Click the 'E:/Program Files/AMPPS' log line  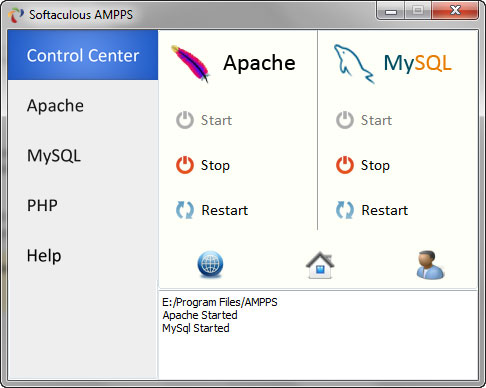coord(220,302)
